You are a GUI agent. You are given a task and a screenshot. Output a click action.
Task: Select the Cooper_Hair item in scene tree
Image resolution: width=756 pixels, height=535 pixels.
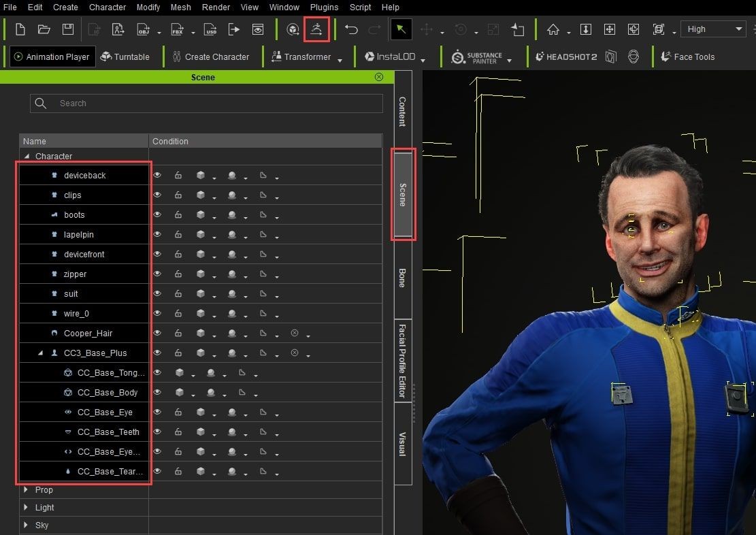coord(88,334)
